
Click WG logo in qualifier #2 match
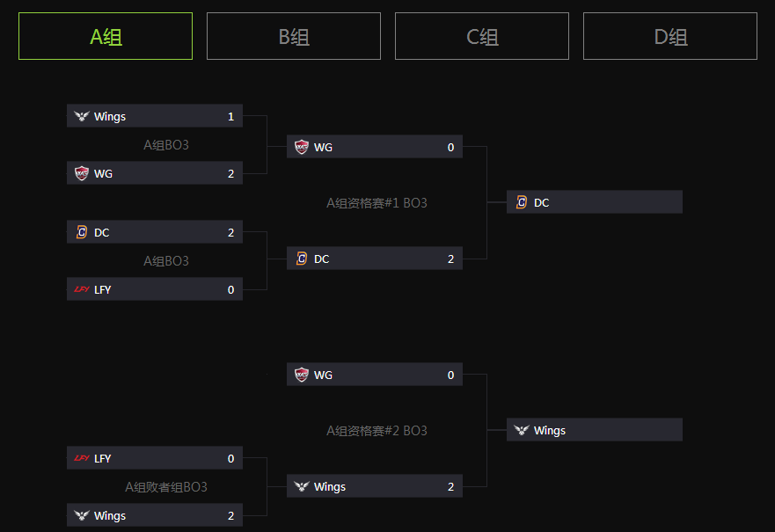click(x=302, y=375)
